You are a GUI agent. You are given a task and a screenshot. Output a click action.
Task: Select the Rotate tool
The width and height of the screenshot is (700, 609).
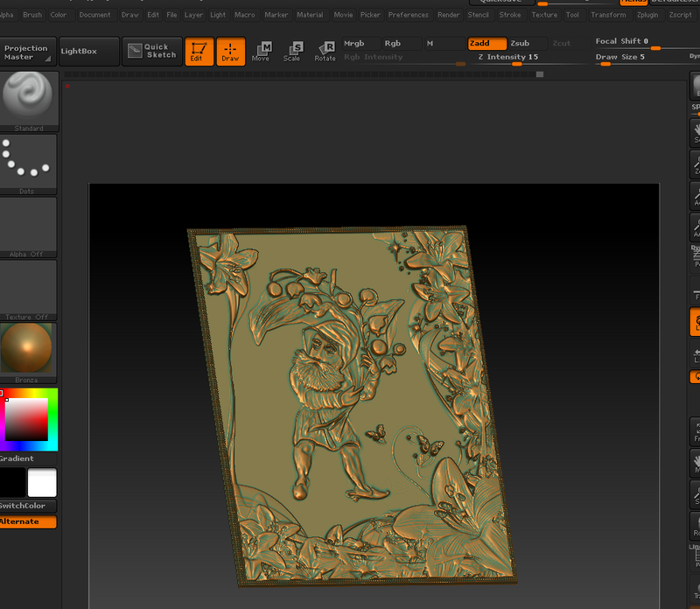pos(325,52)
